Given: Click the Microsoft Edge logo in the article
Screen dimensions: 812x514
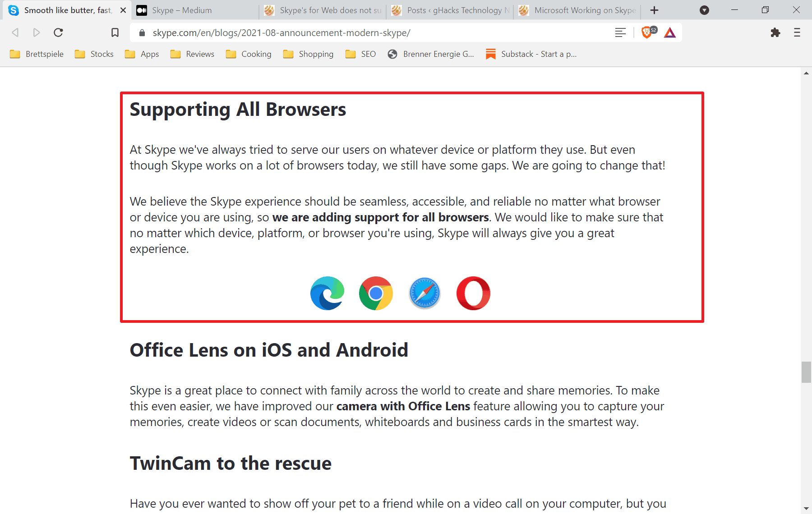Looking at the screenshot, I should point(327,293).
